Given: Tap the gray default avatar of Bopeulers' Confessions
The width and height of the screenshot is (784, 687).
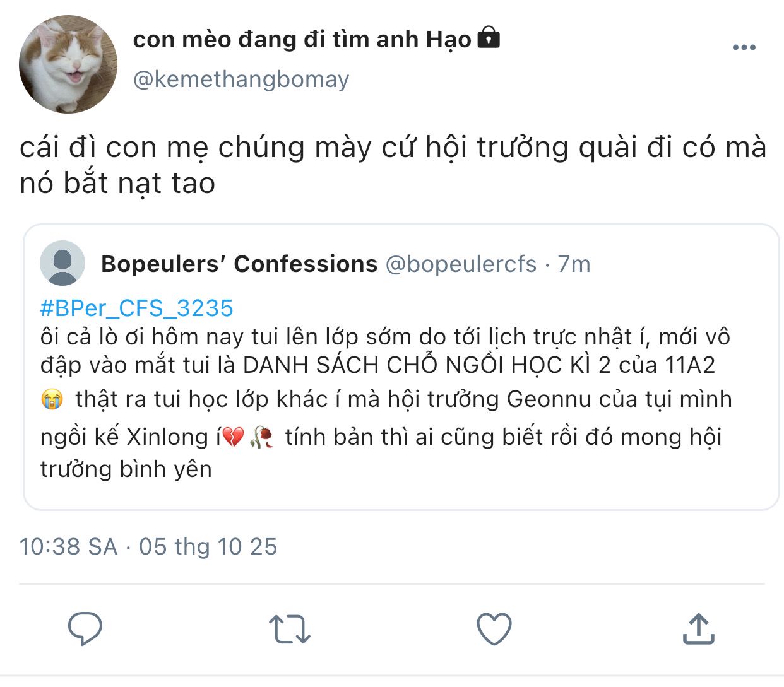Looking at the screenshot, I should point(62,264).
